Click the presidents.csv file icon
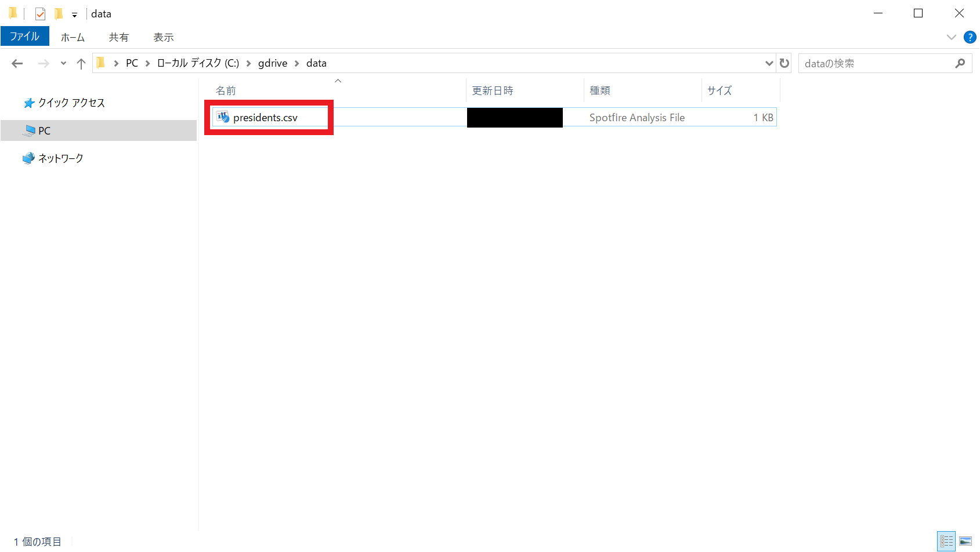 click(x=223, y=117)
